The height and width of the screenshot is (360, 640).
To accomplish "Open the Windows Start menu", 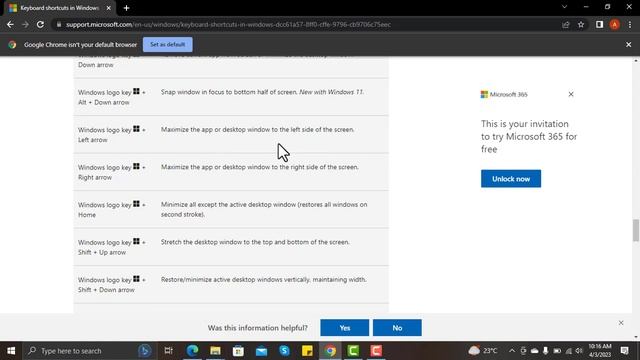I will 11,351.
